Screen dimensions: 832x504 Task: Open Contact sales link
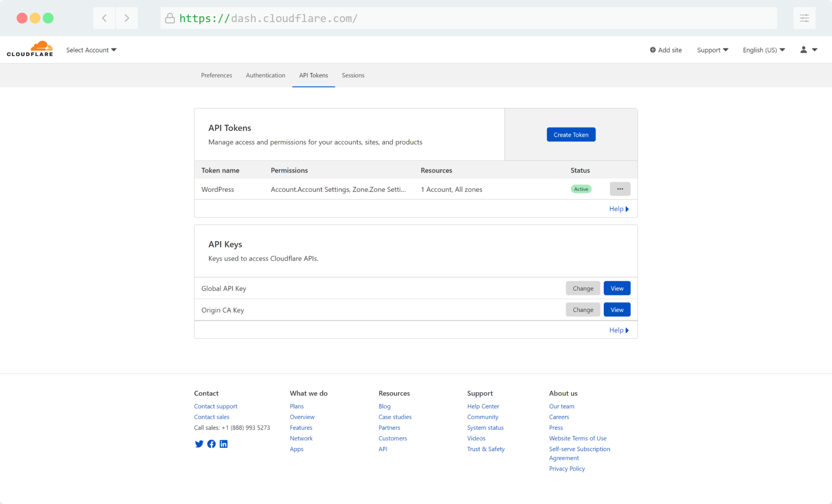click(x=212, y=417)
